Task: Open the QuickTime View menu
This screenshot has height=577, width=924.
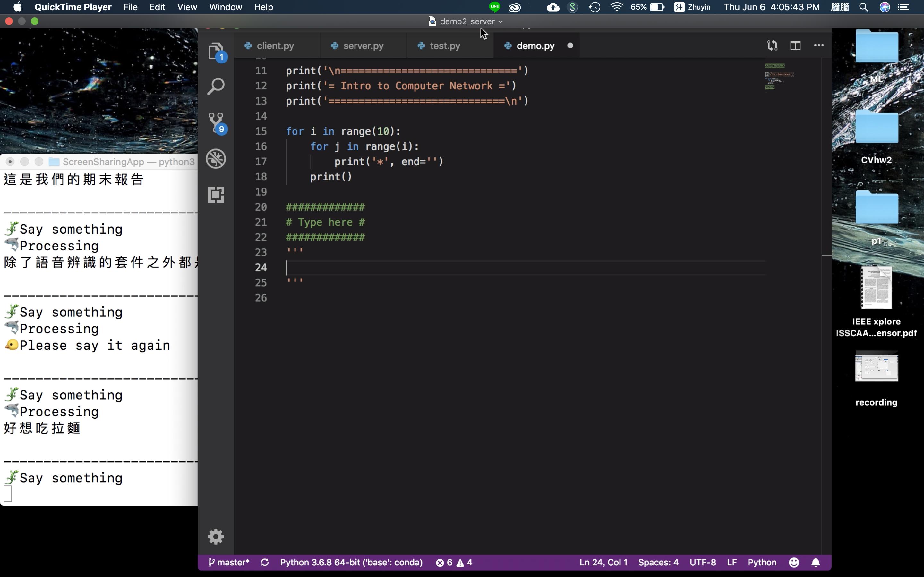Action: click(x=187, y=7)
